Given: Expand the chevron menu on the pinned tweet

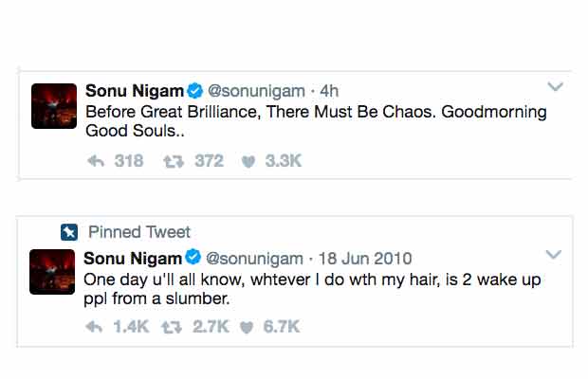Looking at the screenshot, I should point(556,254).
